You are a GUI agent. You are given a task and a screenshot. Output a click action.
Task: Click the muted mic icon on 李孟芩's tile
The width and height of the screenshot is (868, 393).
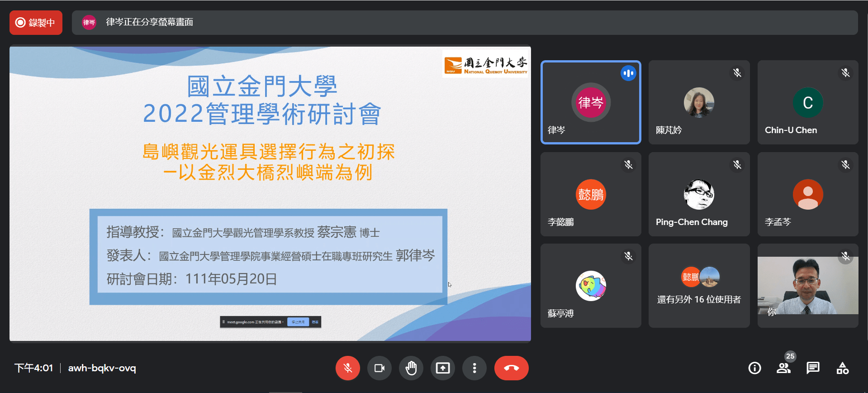(846, 165)
